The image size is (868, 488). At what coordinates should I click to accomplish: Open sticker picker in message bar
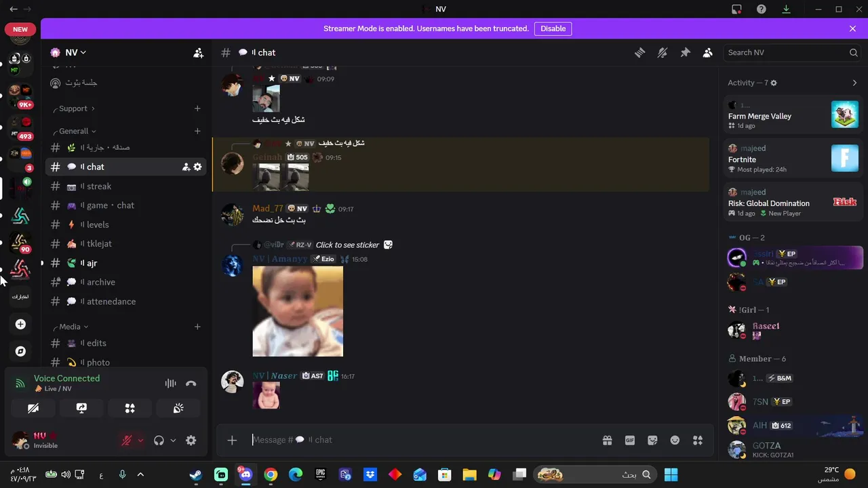652,440
